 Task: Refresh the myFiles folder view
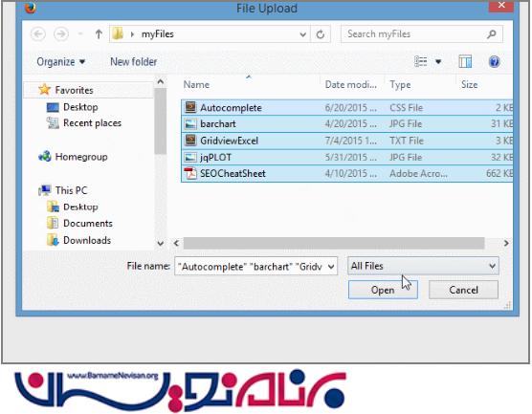[320, 34]
